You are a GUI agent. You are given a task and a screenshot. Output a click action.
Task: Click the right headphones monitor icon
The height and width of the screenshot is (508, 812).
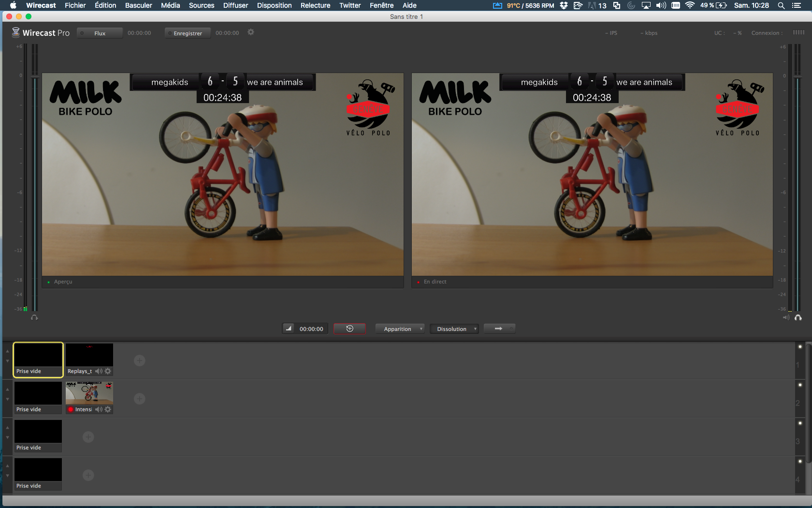click(x=798, y=318)
